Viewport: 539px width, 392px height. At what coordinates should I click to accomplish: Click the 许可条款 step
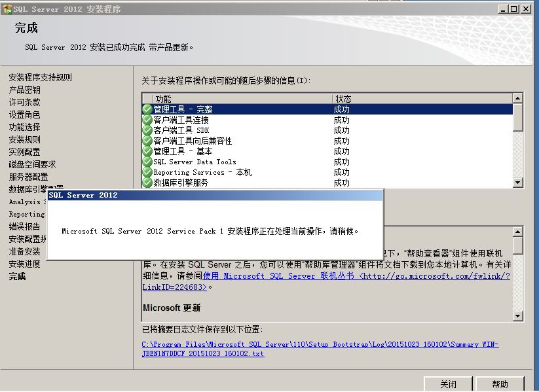pos(24,102)
